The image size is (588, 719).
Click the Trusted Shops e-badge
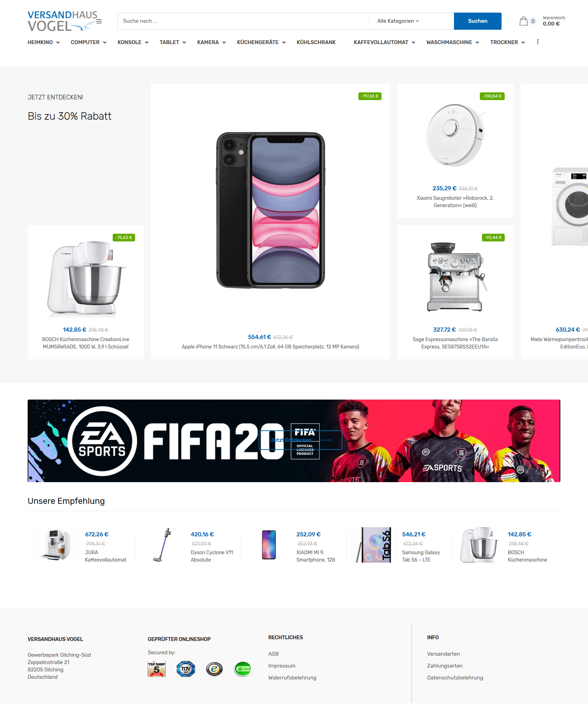214,669
